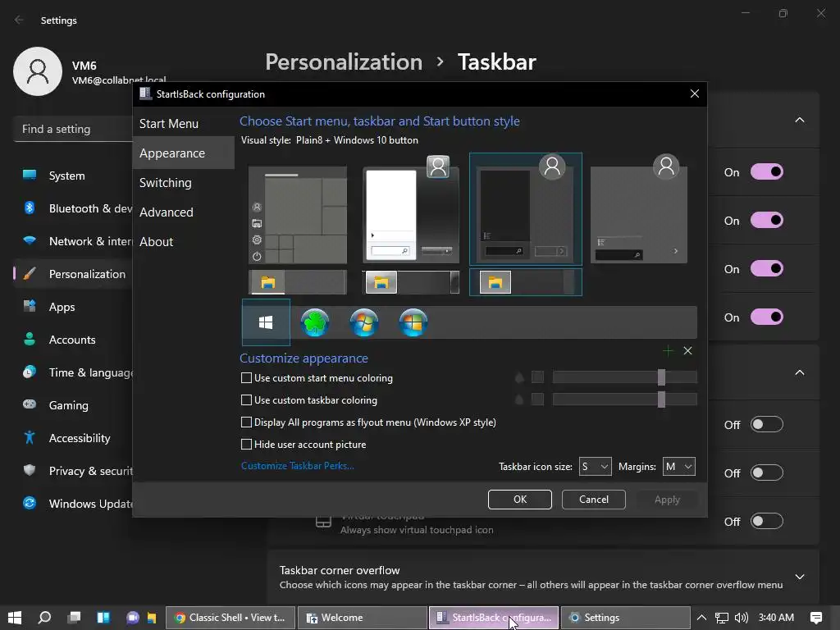
Task: Open Classic Shell Chrome taskbar button
Action: tap(231, 618)
